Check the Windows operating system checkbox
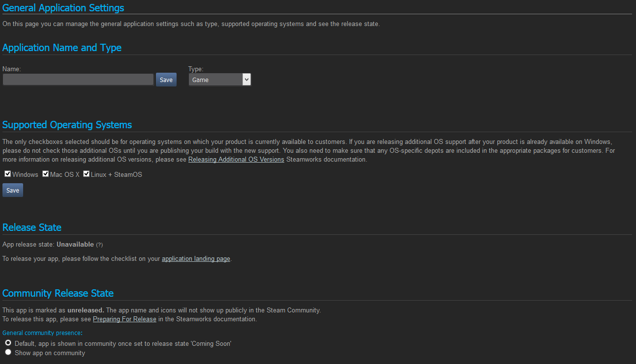636x364 pixels. [x=7, y=173]
